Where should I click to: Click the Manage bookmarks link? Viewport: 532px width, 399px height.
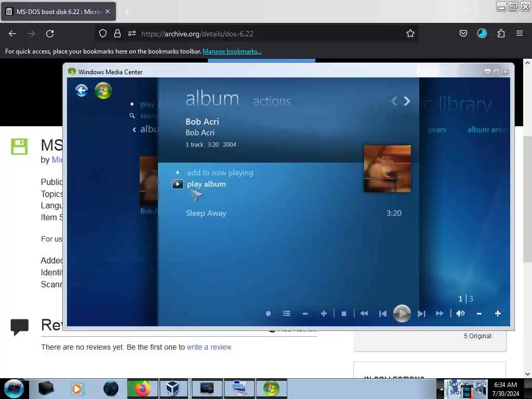[232, 51]
